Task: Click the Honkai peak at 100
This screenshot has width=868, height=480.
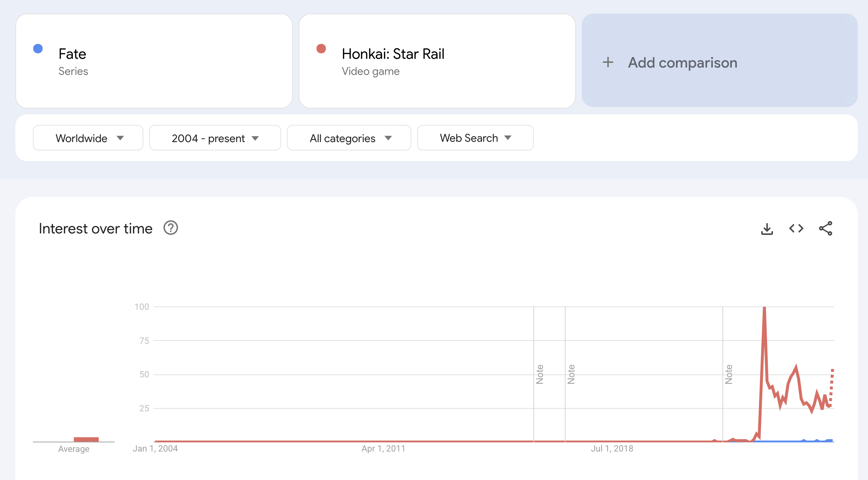Action: [764, 309]
